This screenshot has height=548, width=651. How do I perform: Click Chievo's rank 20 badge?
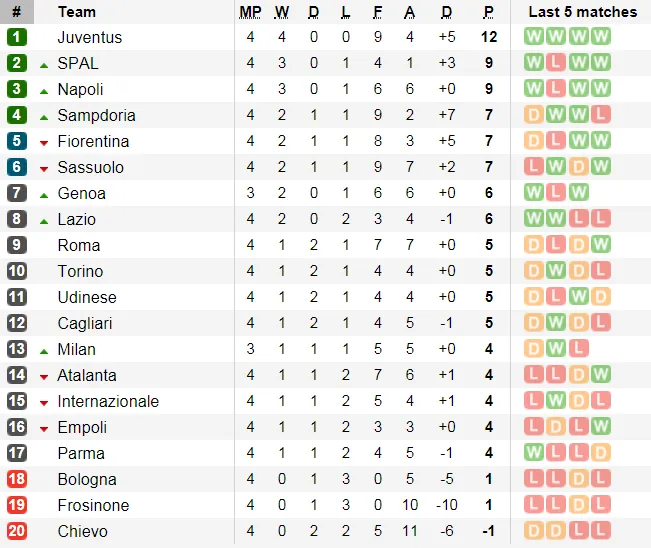[x=16, y=531]
